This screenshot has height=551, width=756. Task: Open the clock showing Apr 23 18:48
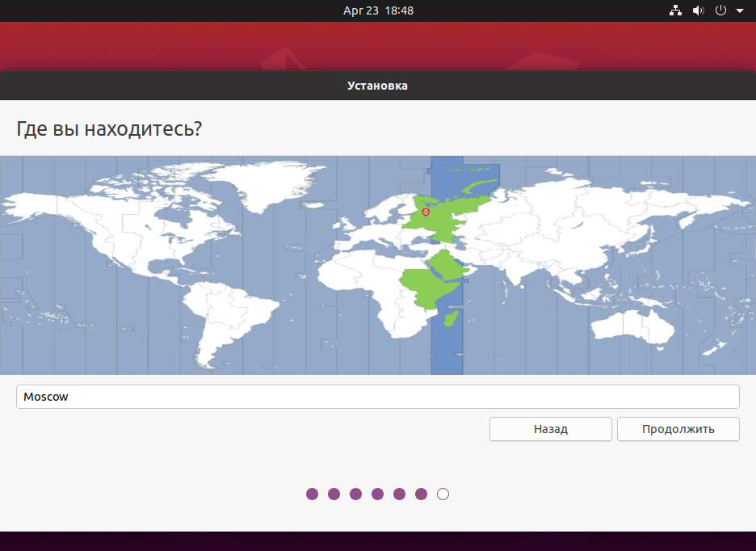click(378, 11)
